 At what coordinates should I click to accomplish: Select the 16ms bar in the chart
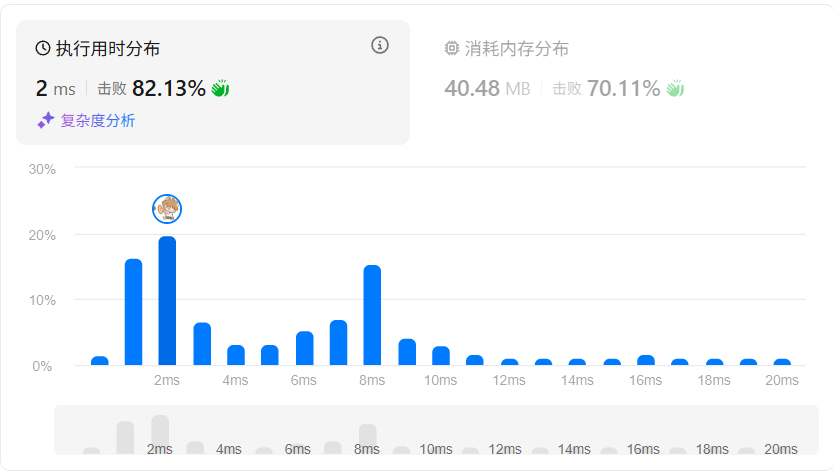[645, 360]
